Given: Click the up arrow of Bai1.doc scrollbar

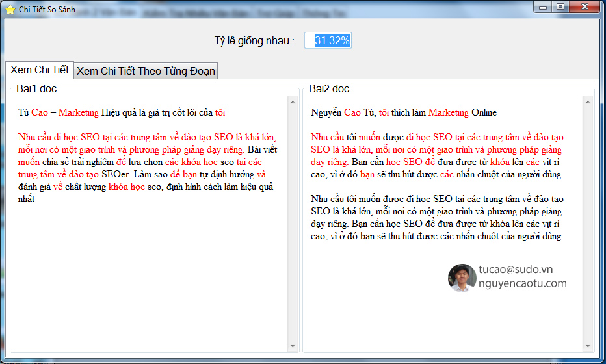Looking at the screenshot, I should [x=292, y=102].
